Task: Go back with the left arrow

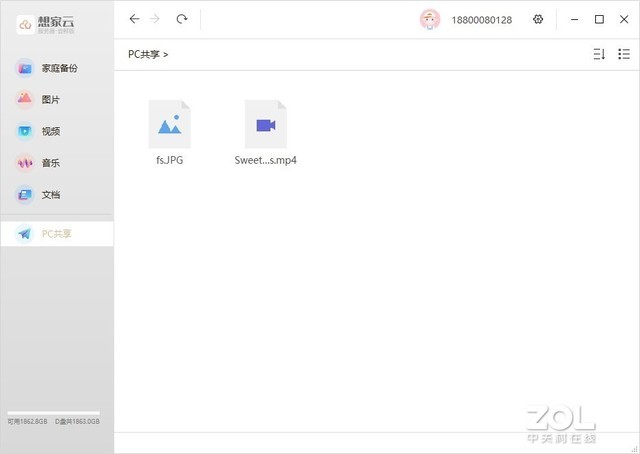Action: [x=134, y=19]
